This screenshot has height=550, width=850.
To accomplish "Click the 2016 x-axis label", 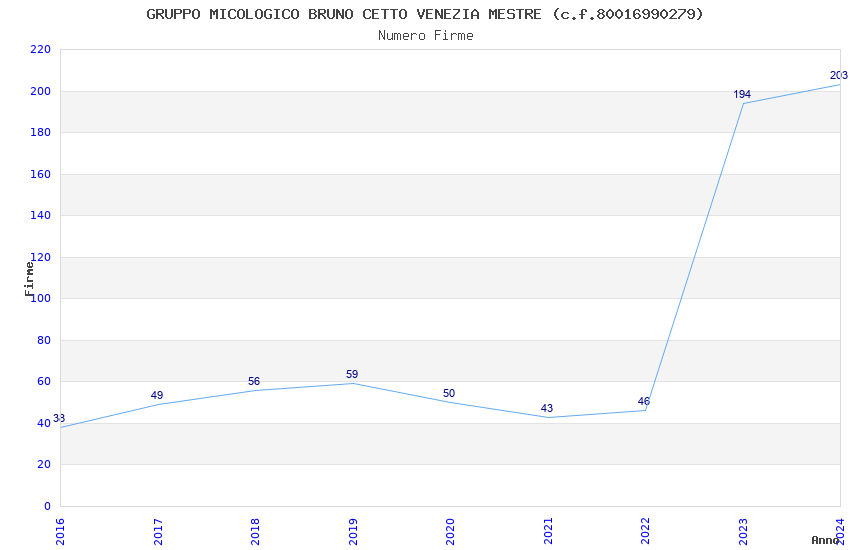I will tap(60, 532).
